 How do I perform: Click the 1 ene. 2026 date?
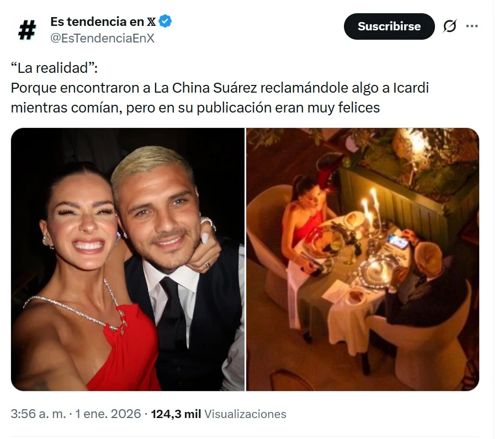[x=108, y=414]
